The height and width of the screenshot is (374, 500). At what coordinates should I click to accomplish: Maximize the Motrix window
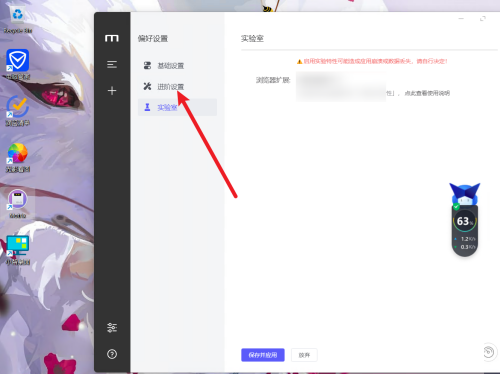tap(483, 19)
